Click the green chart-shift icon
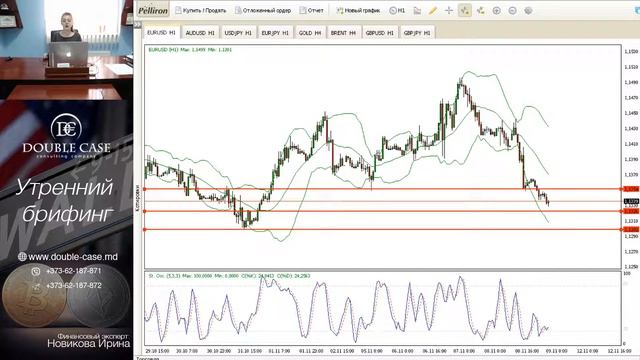Viewport: 640px width, 360px height. [x=480, y=11]
